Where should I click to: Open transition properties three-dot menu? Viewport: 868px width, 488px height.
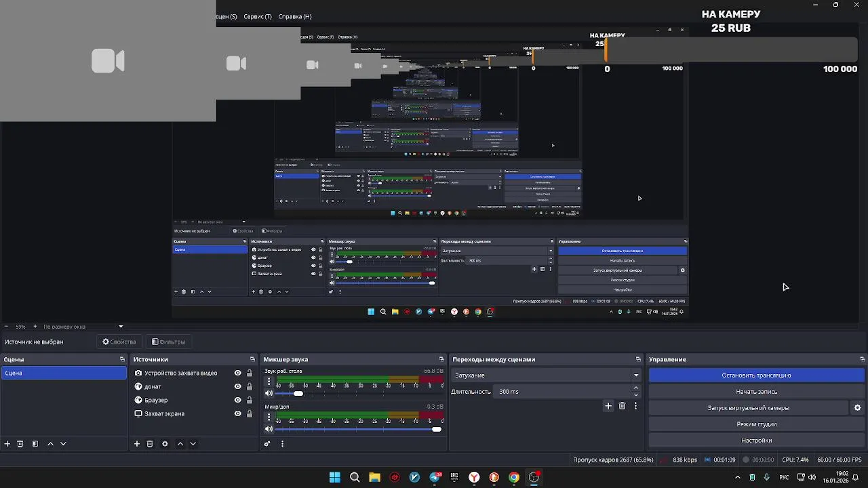point(635,406)
